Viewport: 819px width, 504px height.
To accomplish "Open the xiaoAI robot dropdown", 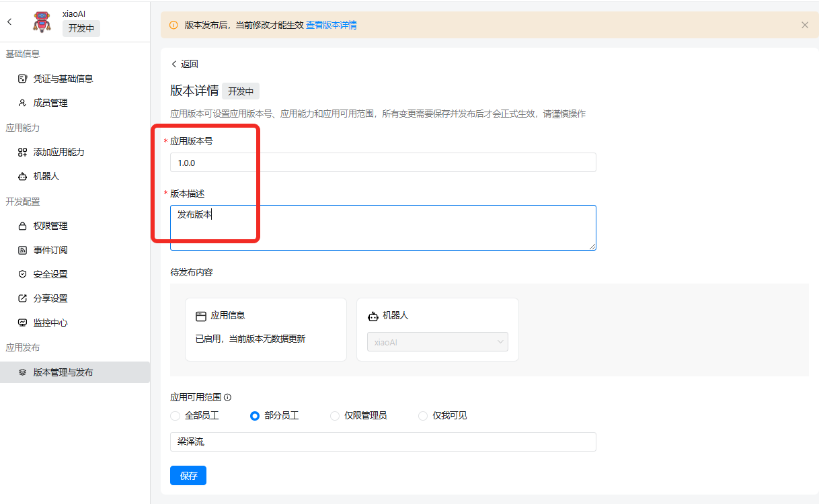I will click(437, 342).
